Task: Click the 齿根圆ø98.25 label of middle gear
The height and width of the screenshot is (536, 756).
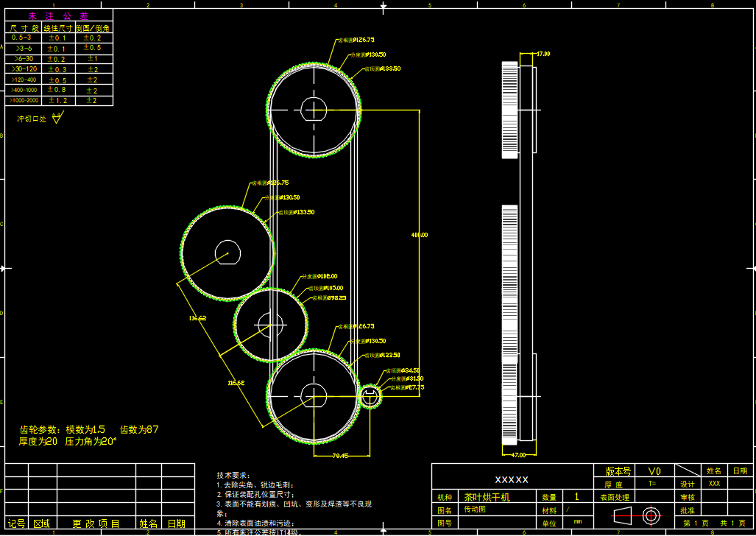Action: (x=329, y=298)
